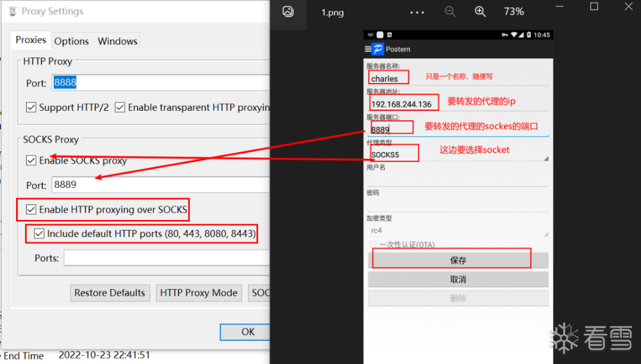Minimize the image viewer window
The height and width of the screenshot is (364, 641).
[559, 7]
